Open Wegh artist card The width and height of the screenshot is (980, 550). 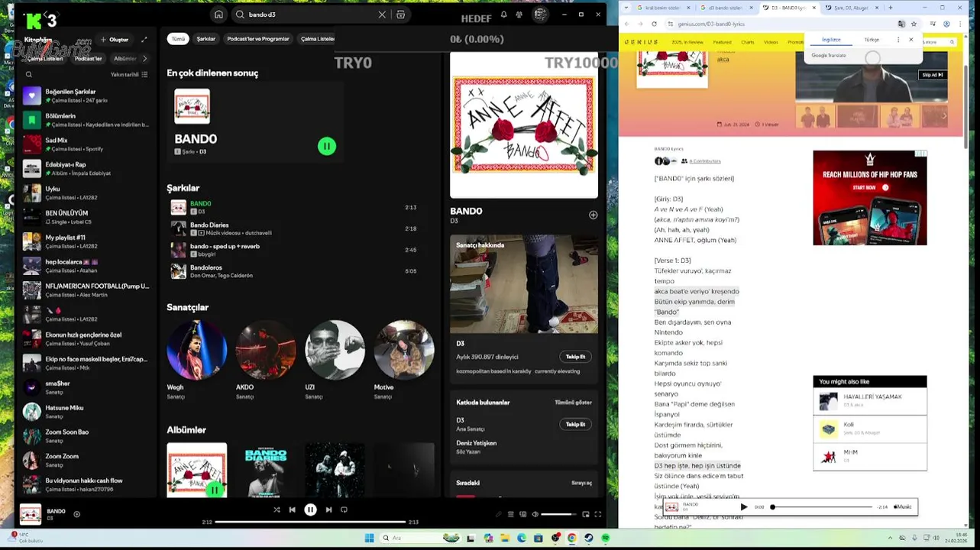coord(196,359)
